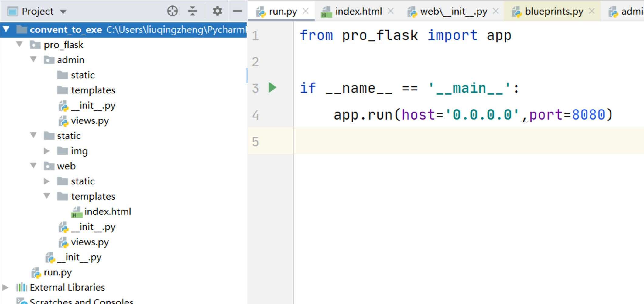
Task: Close the blueprints.py editor tab
Action: point(592,11)
